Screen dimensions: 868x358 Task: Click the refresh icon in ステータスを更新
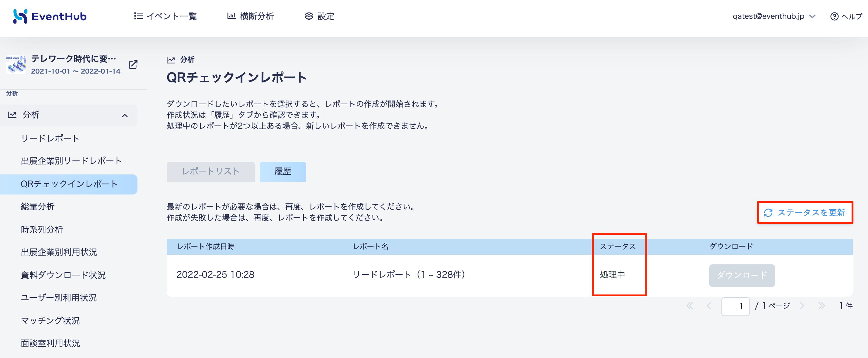click(x=768, y=213)
